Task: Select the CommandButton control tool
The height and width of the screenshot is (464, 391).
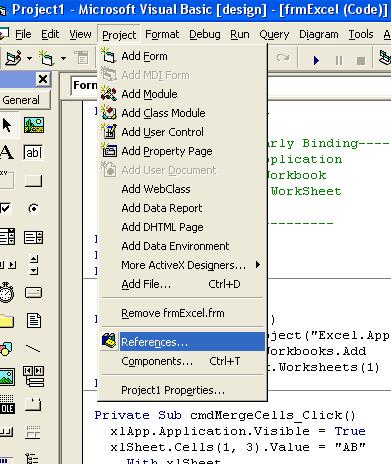Action: pos(33,180)
